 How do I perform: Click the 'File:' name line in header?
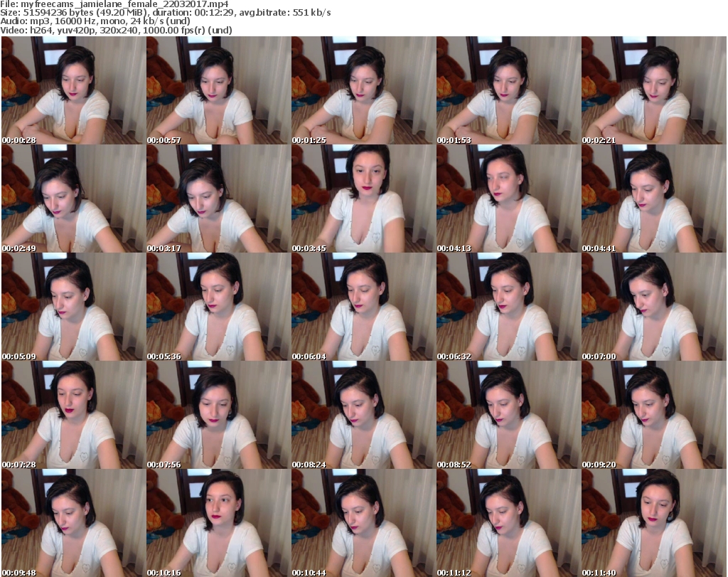pyautogui.click(x=114, y=4)
